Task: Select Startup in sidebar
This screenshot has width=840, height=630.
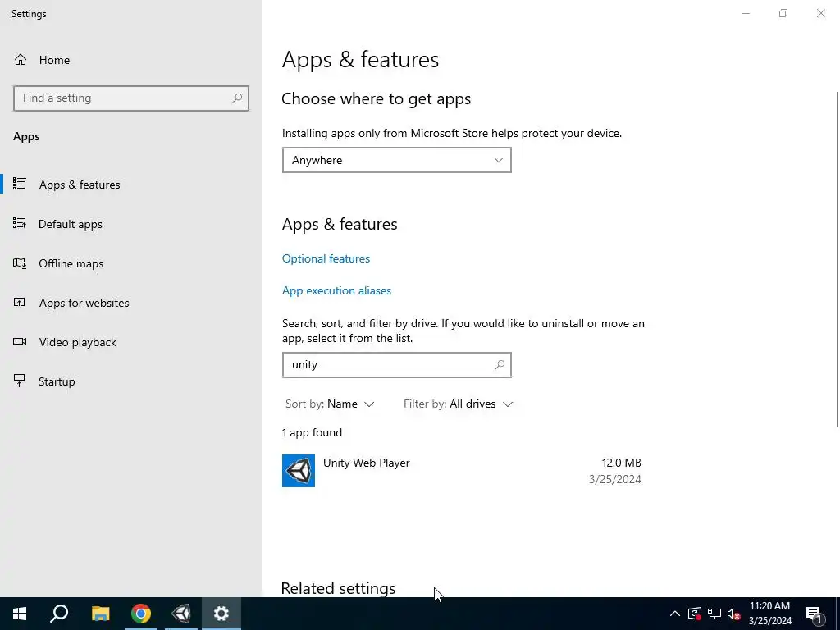Action: coord(131,381)
